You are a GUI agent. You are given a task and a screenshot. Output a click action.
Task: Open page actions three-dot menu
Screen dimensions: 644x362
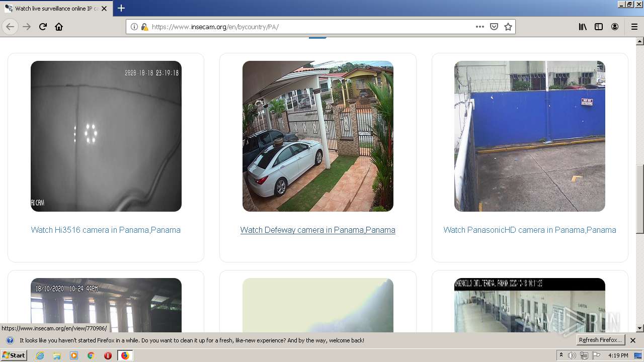479,27
